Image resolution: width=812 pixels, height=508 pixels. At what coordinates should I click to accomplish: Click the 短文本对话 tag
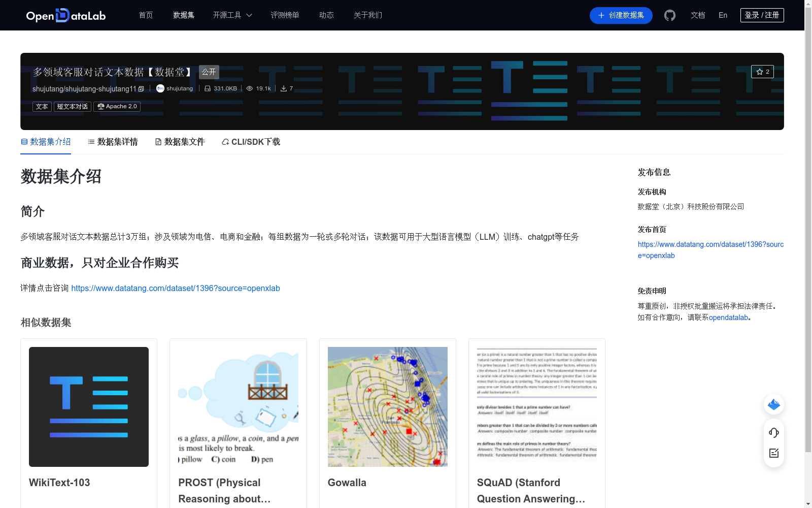[73, 106]
